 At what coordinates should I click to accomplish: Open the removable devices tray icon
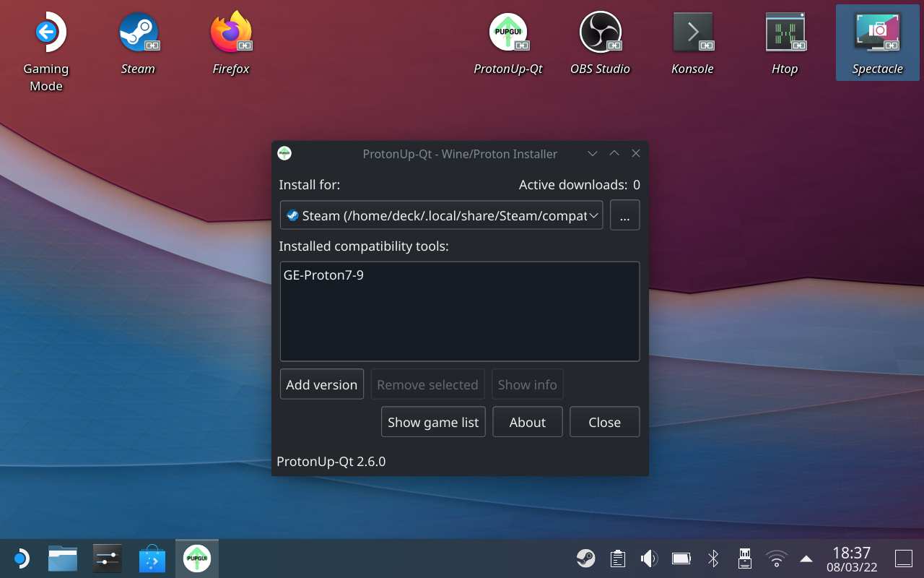[745, 558]
